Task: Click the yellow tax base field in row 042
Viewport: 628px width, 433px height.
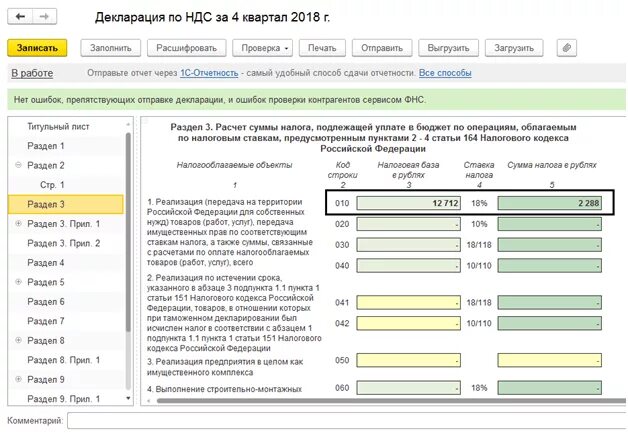Action: click(409, 323)
